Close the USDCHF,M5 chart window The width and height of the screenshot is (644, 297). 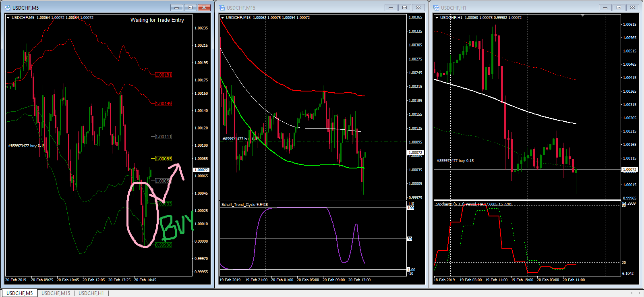click(204, 8)
